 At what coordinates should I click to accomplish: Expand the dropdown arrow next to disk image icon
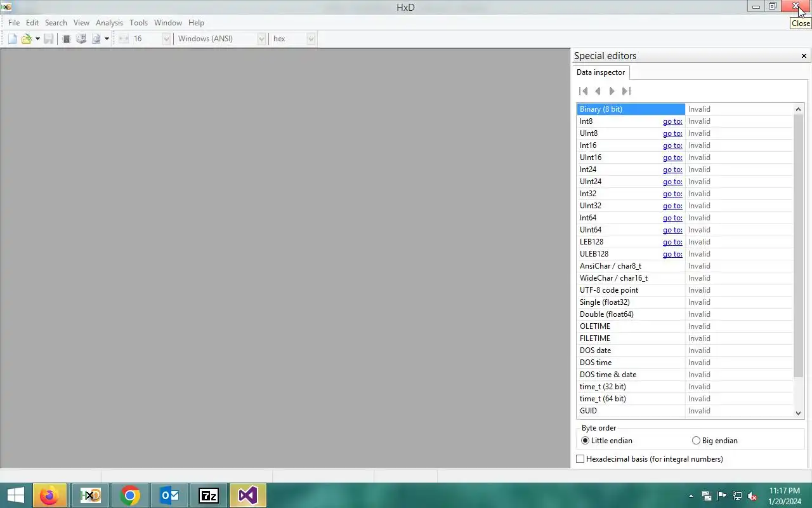(x=107, y=39)
